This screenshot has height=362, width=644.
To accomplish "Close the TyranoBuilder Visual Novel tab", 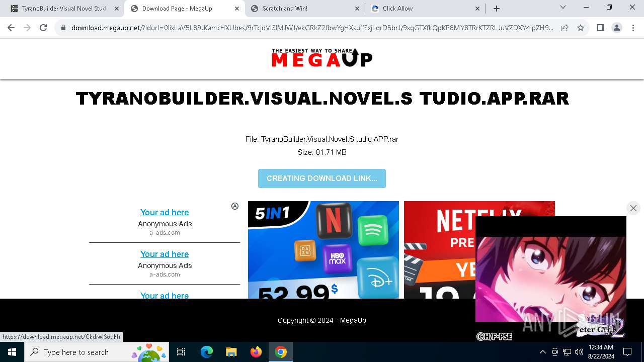I will [x=117, y=9].
